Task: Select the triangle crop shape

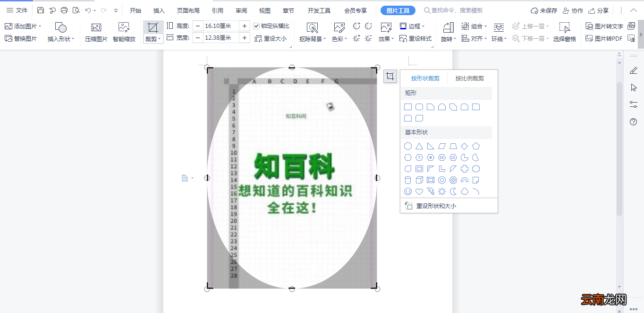Action: (x=419, y=146)
